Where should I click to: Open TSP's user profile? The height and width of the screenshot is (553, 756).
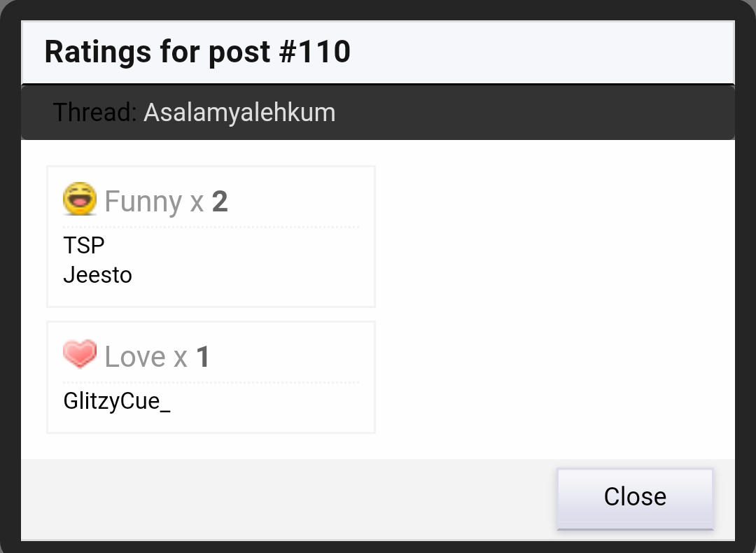pyautogui.click(x=84, y=246)
